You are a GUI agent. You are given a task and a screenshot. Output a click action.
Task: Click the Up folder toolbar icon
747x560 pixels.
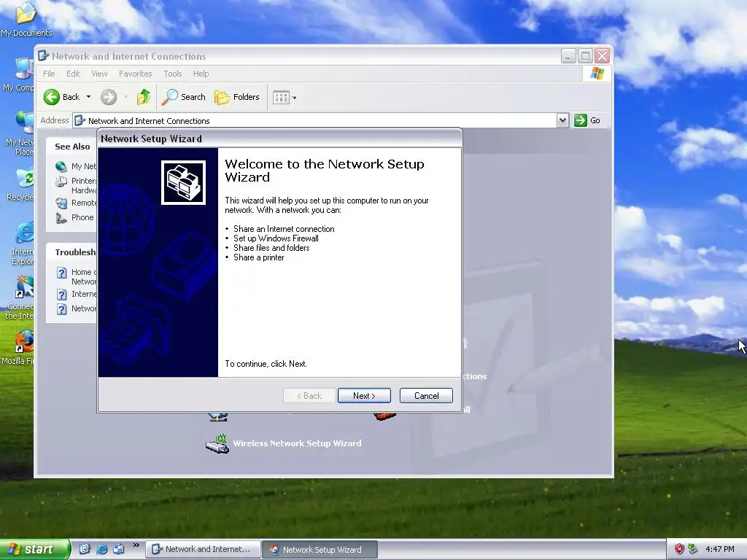pyautogui.click(x=144, y=97)
